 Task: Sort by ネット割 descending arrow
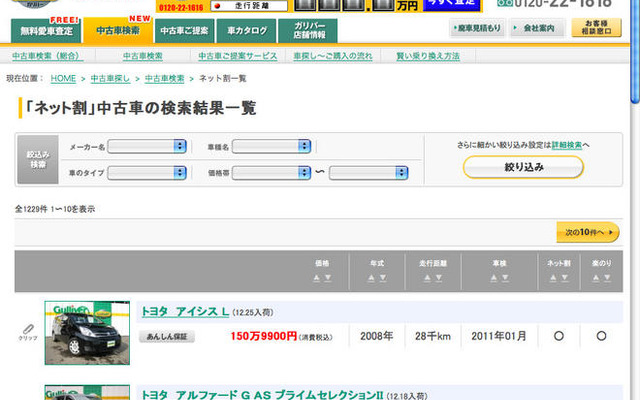(564, 278)
